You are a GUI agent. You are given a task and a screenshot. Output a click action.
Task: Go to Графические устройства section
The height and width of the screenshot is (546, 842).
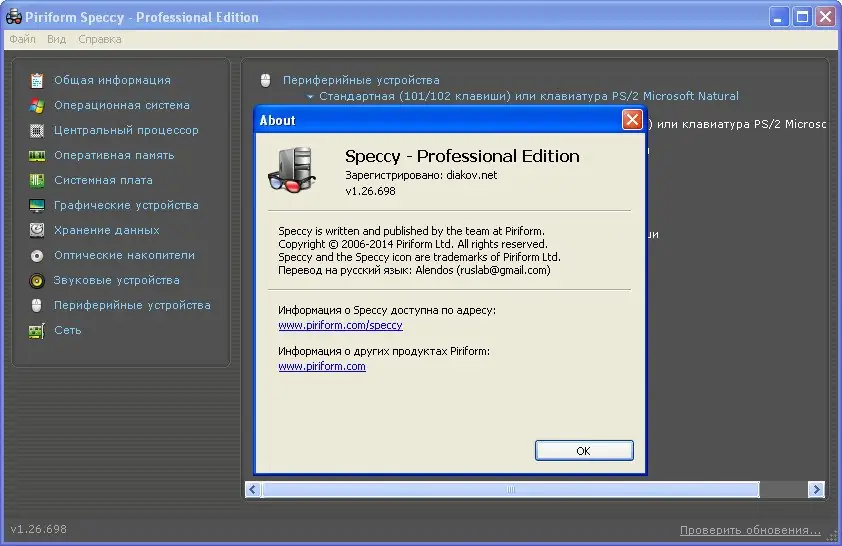tap(126, 205)
